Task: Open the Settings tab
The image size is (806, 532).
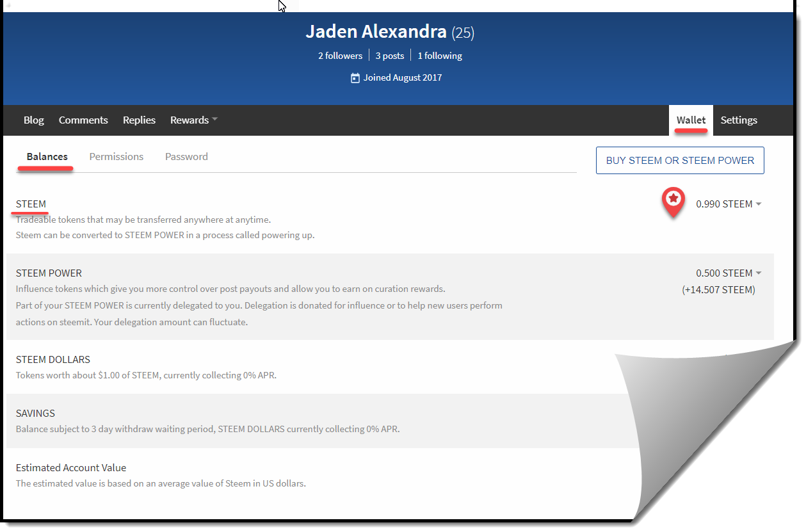Action: click(739, 120)
